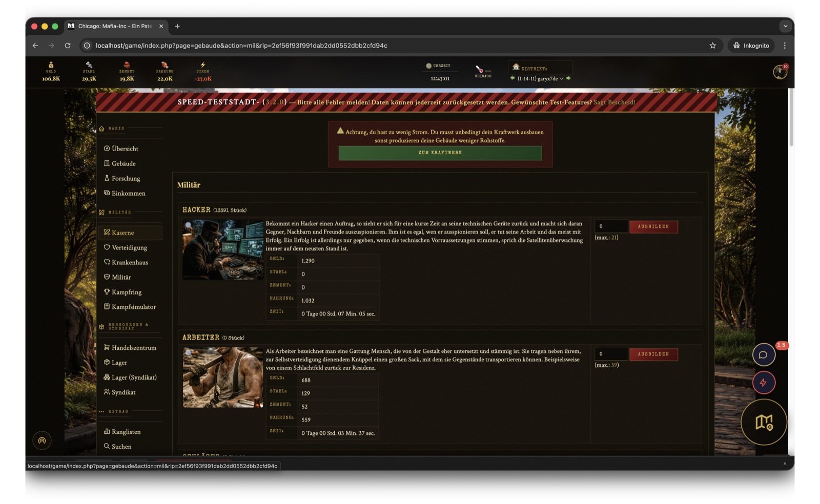This screenshot has width=820, height=504.
Task: Click the Chicago weapon status icon
Action: coord(479,69)
